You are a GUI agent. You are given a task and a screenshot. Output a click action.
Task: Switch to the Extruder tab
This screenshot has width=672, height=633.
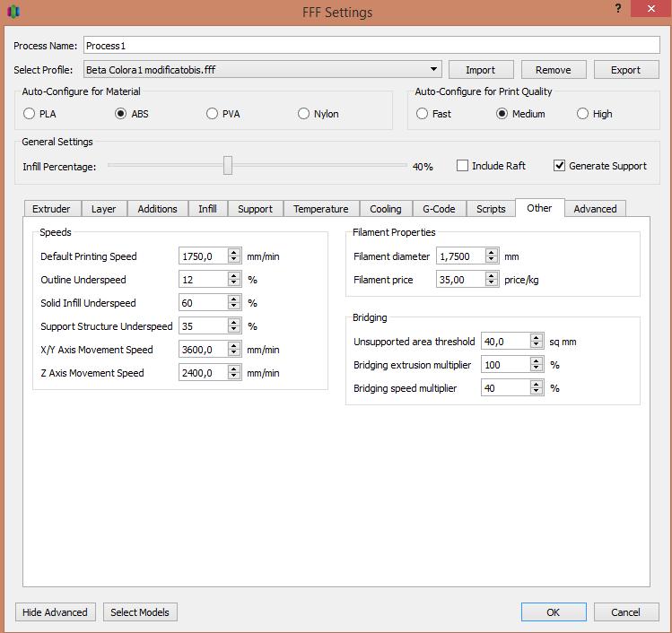(x=51, y=209)
